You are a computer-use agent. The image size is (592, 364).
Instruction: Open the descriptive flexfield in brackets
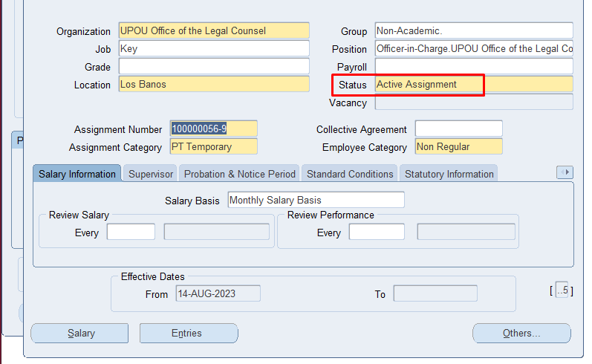click(x=561, y=290)
